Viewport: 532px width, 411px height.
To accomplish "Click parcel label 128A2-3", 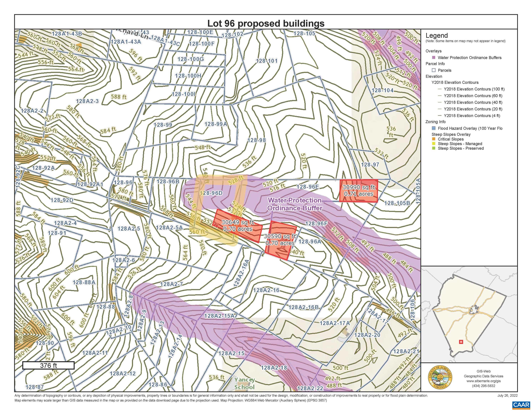I will (x=87, y=101).
